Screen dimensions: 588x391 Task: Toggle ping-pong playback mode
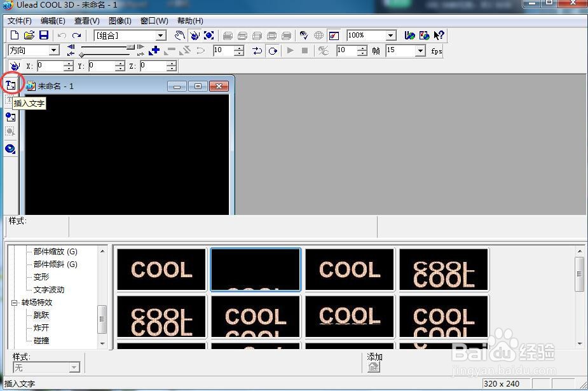257,51
